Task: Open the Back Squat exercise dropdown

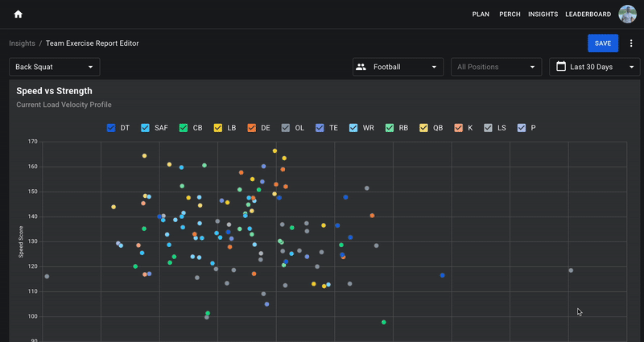Action: pos(55,67)
